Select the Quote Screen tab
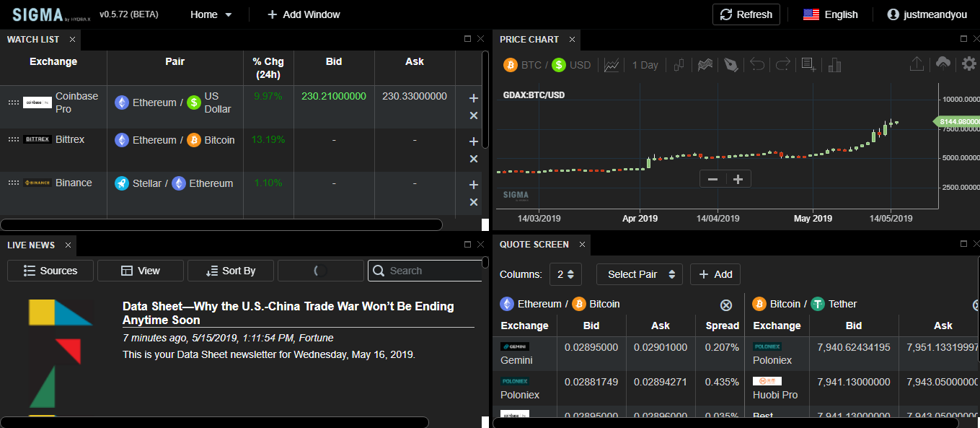This screenshot has height=428, width=980. click(534, 245)
